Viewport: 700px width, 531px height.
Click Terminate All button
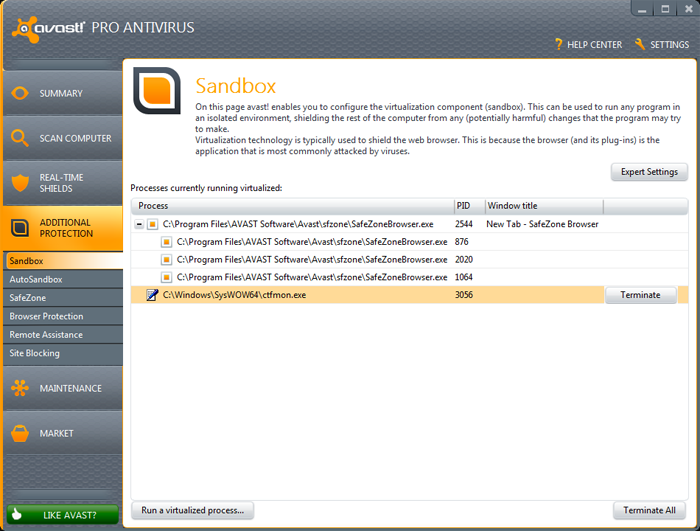coord(649,510)
